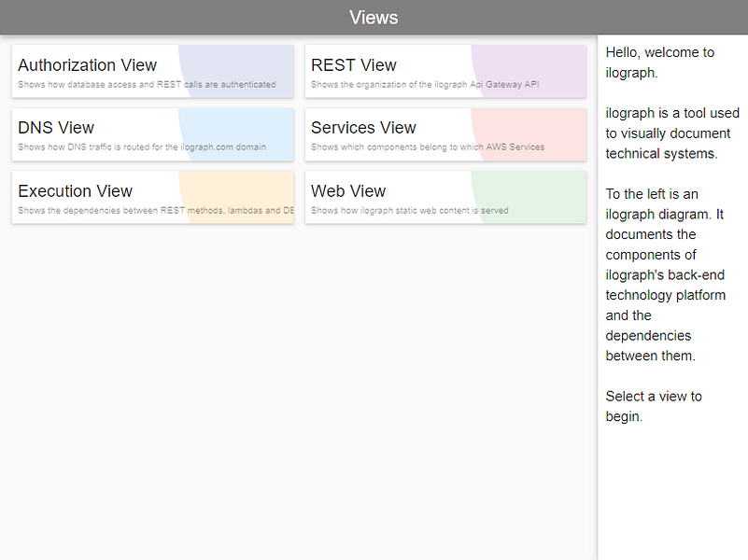Click the static web content description text
This screenshot has height=560, width=748.
point(409,210)
